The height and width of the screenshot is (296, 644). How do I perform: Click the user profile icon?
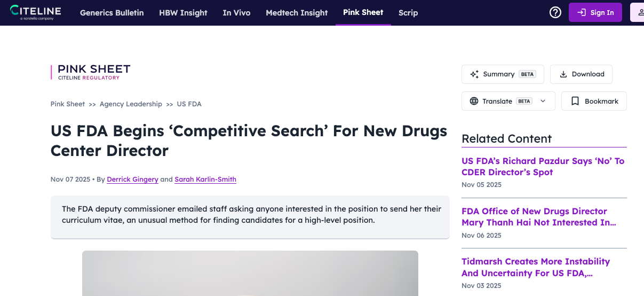(x=639, y=12)
